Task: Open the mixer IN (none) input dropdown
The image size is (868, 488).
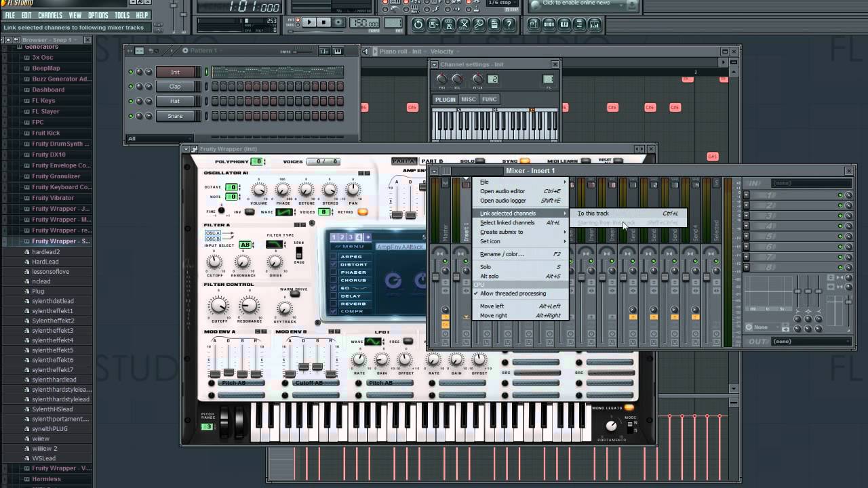Action: pos(812,183)
